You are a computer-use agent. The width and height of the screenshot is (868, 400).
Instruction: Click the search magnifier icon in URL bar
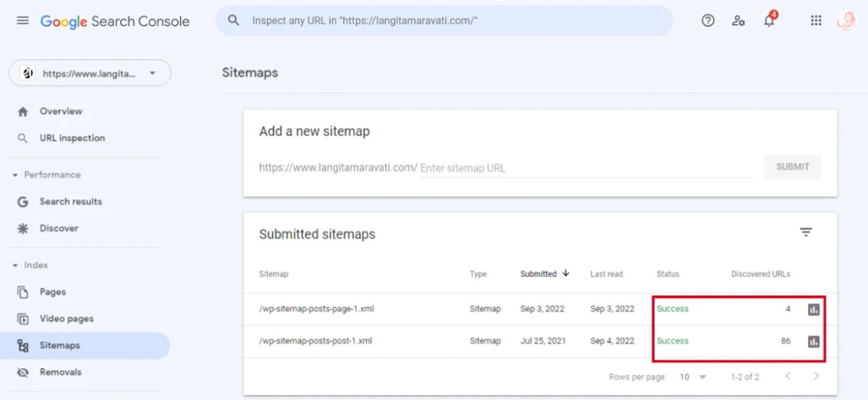(x=234, y=20)
